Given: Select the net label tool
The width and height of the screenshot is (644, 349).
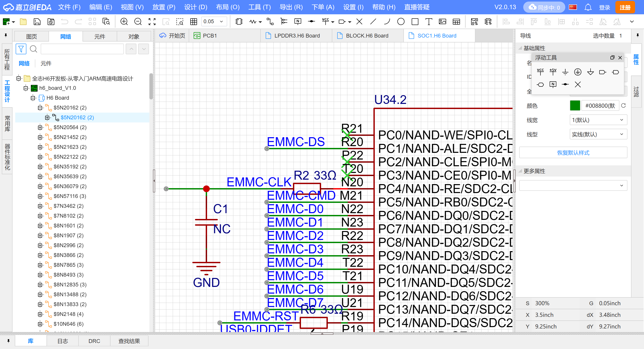Looking at the screenshot, I should pyautogui.click(x=298, y=21).
